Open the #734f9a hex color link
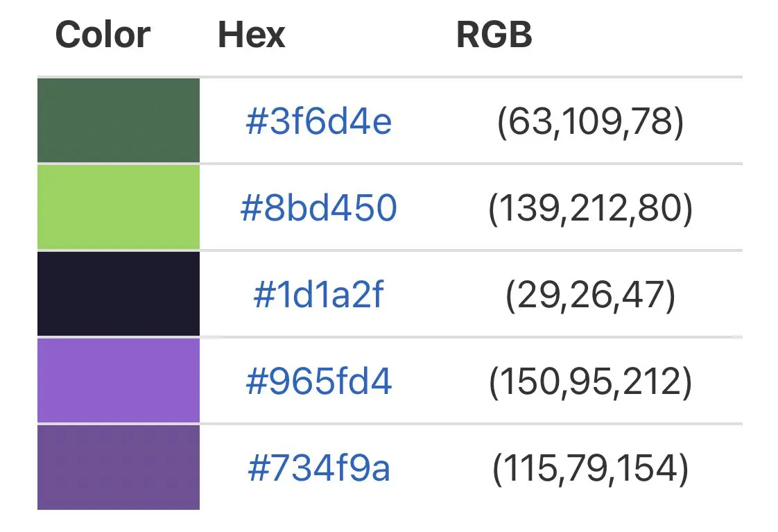The width and height of the screenshot is (778, 532). (x=318, y=467)
